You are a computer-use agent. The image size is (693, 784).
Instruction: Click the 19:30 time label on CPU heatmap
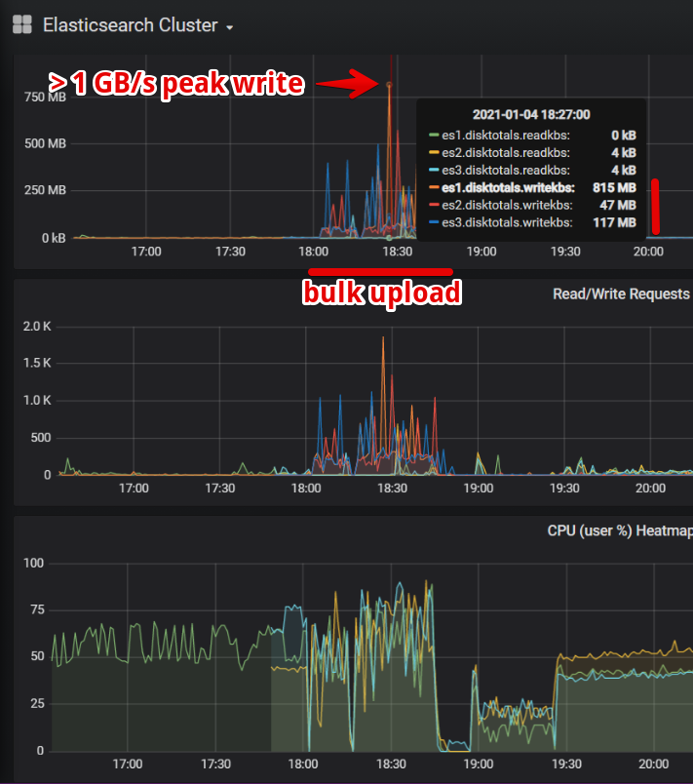point(566,764)
